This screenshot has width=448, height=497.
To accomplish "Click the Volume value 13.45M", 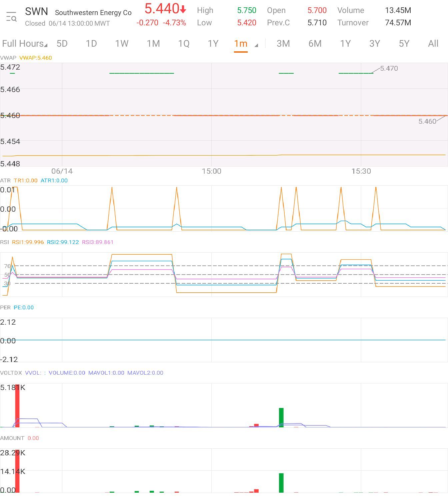I will pos(398,10).
